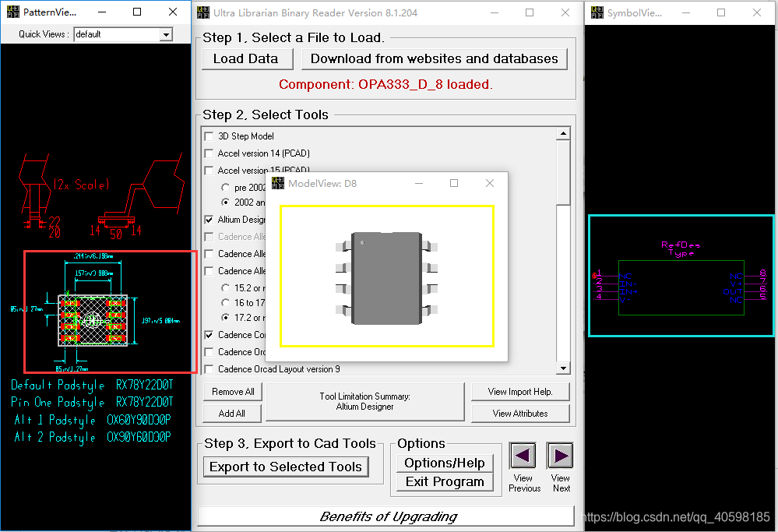The height and width of the screenshot is (532, 778).
Task: Open the Quick Views dropdown
Action: (166, 34)
